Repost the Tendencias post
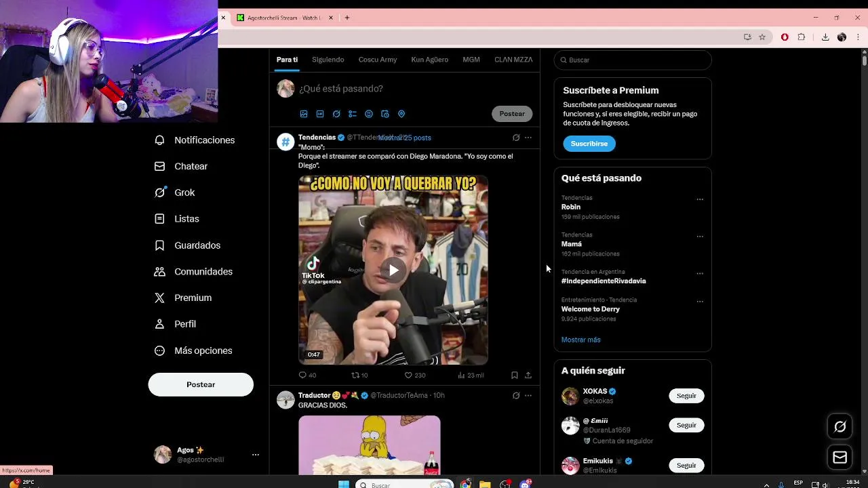This screenshot has width=868, height=488. 359,375
